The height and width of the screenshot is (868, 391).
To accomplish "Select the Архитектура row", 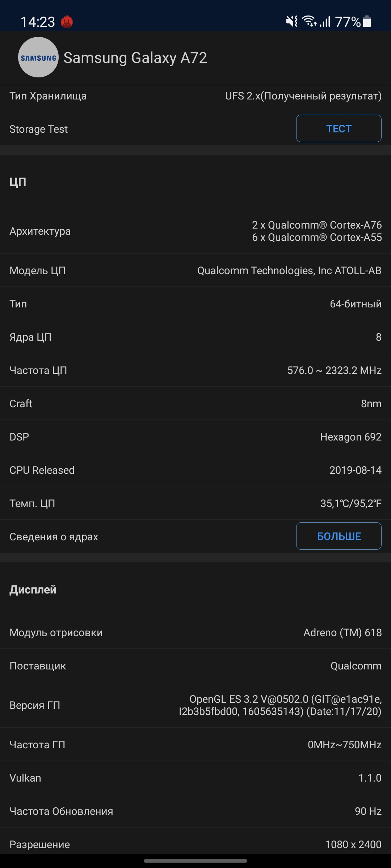I will click(195, 231).
